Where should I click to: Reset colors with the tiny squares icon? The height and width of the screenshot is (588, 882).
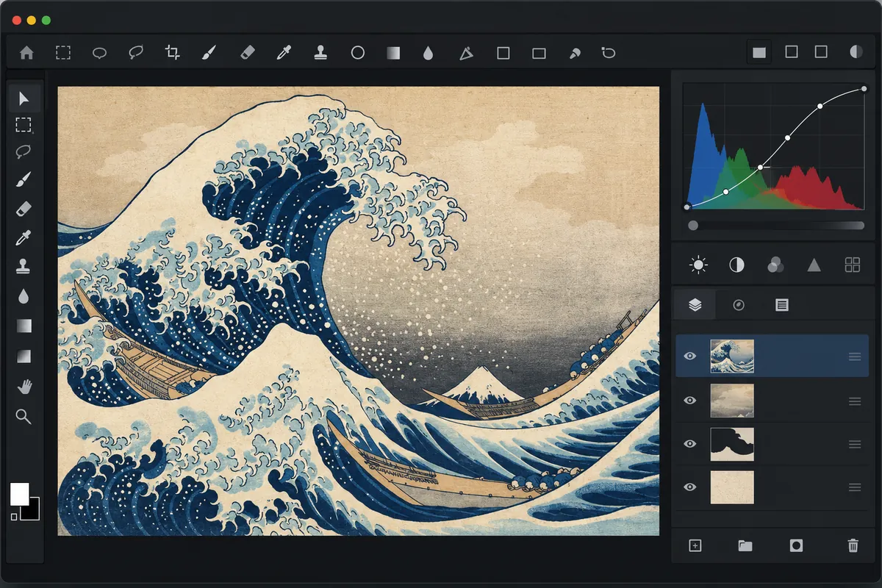coord(14,517)
